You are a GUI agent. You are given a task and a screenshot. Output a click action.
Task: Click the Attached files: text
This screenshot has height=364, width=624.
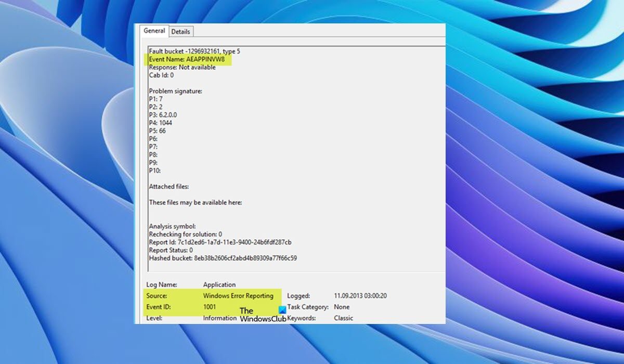click(x=169, y=186)
